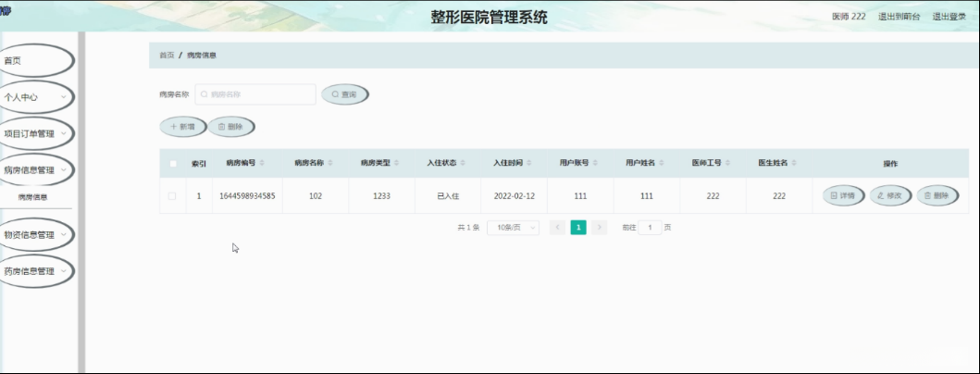The height and width of the screenshot is (374, 980).
Task: Sort by 用户账号 column arrows
Action: tap(596, 163)
